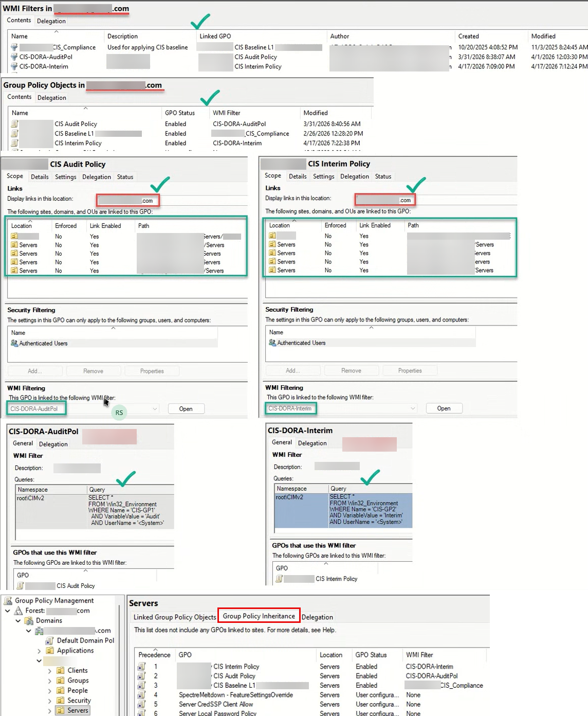
Task: Click the precedence 5 row icon in inheritance list
Action: [x=141, y=704]
